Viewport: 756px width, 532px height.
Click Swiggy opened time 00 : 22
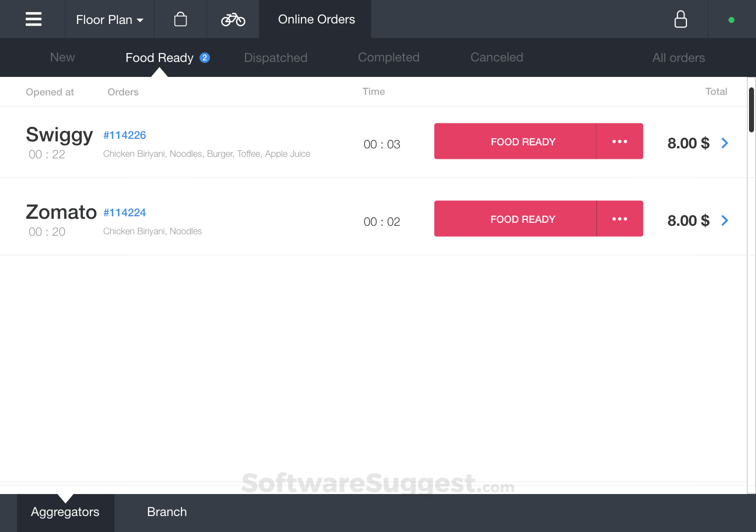pos(47,154)
